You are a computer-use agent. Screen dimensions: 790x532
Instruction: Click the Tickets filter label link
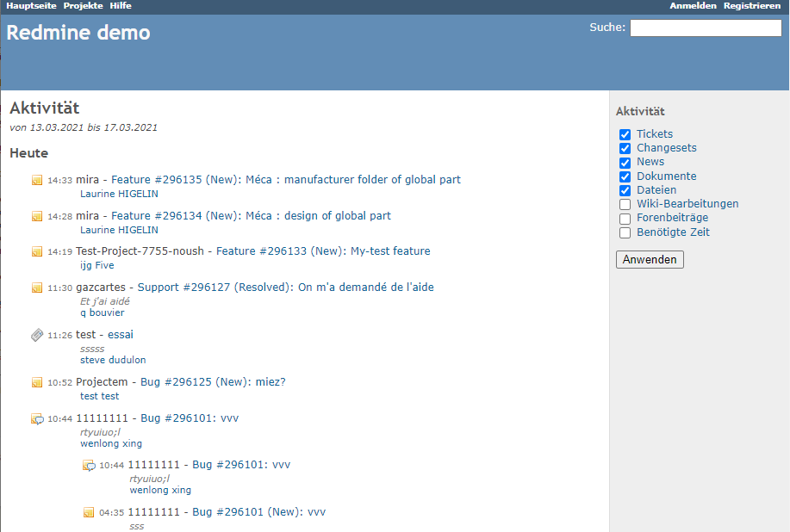[x=655, y=134]
